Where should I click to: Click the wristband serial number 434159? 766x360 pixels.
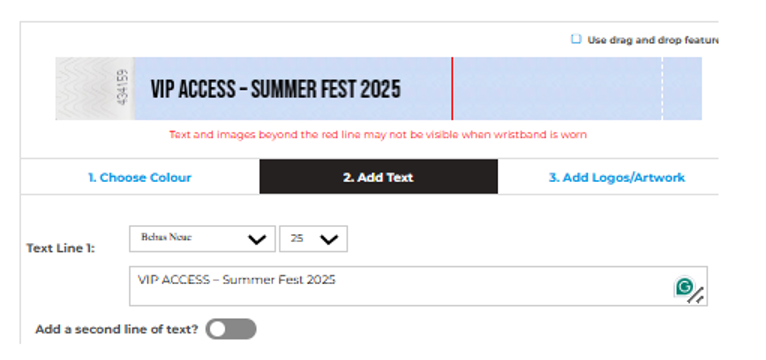coord(124,87)
